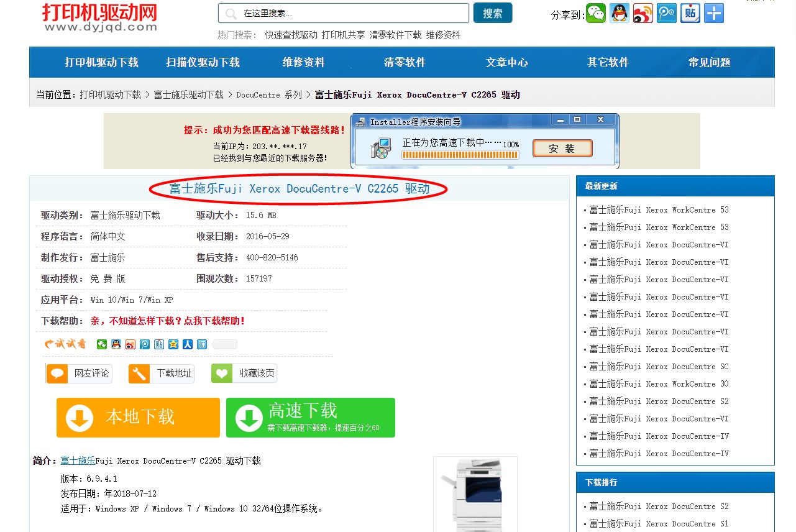Click breadcrumb link DocuCentre 系列
The height and width of the screenshot is (532, 796).
[269, 95]
